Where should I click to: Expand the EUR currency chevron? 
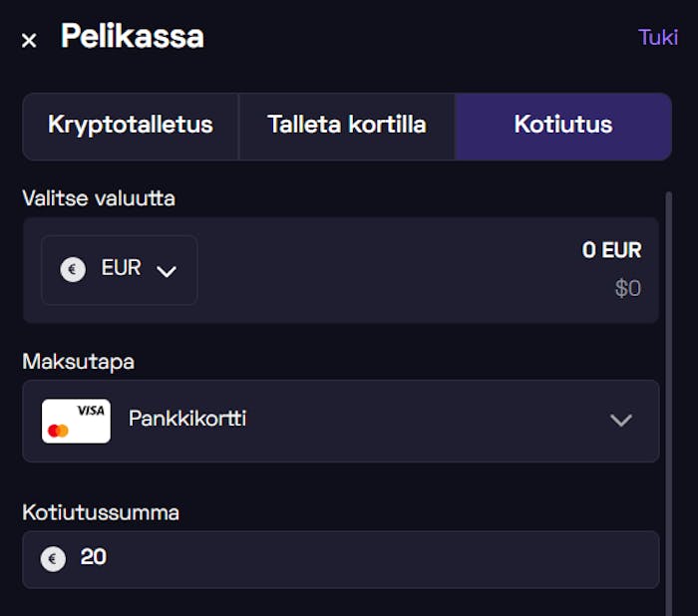click(167, 270)
